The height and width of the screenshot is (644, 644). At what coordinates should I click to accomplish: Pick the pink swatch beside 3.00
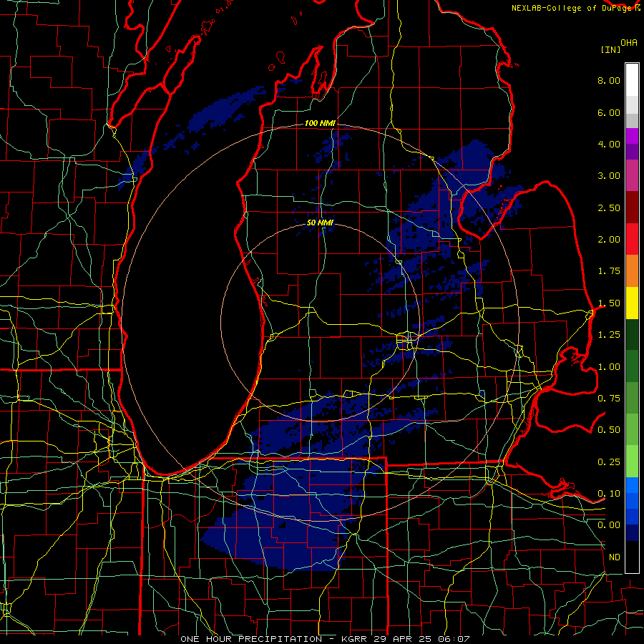pos(632,176)
